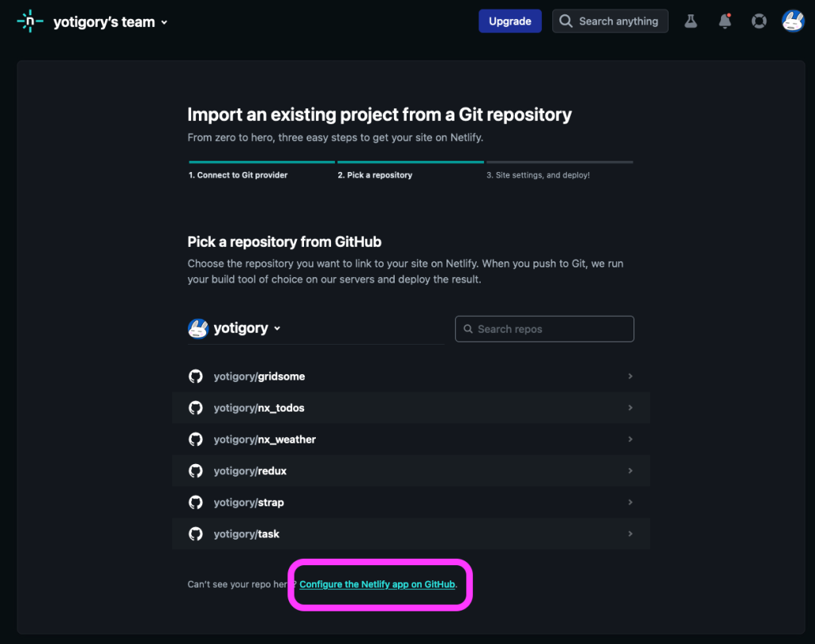Screen dimensions: 815x644
Task: Click GitHub icon beside yotigory/redux
Action: 196,471
